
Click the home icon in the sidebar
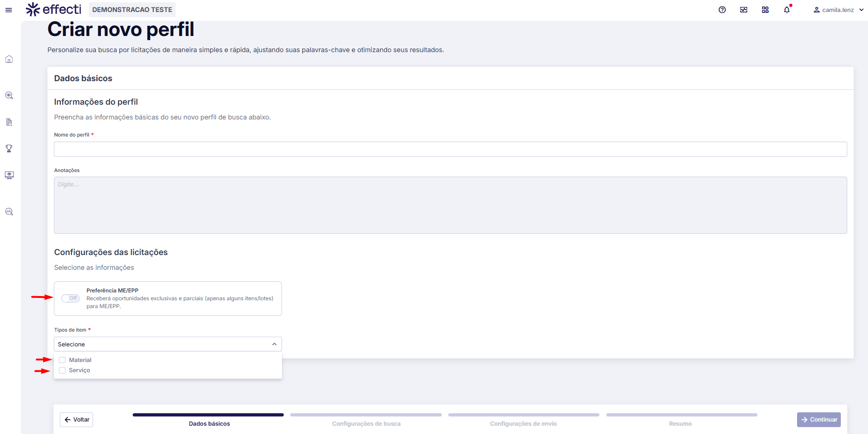click(x=9, y=59)
